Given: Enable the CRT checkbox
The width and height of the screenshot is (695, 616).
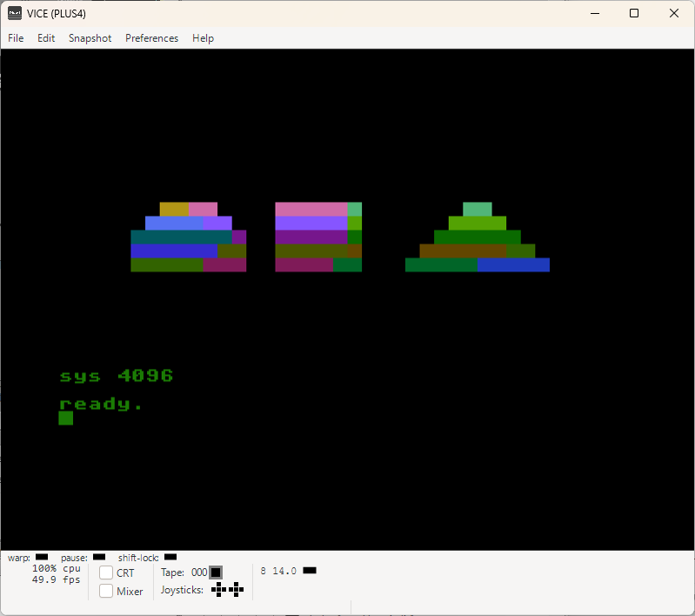Looking at the screenshot, I should click(x=106, y=573).
